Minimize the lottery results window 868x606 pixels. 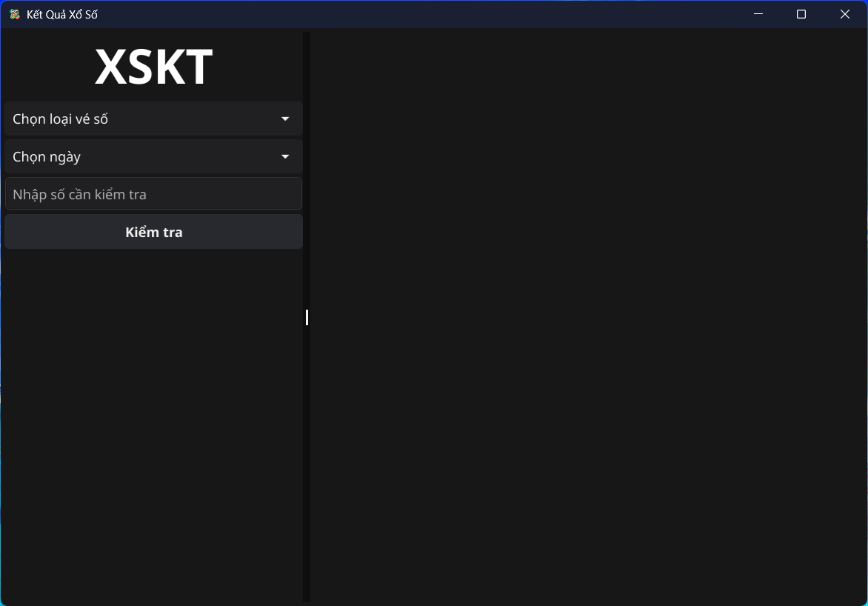click(x=758, y=13)
